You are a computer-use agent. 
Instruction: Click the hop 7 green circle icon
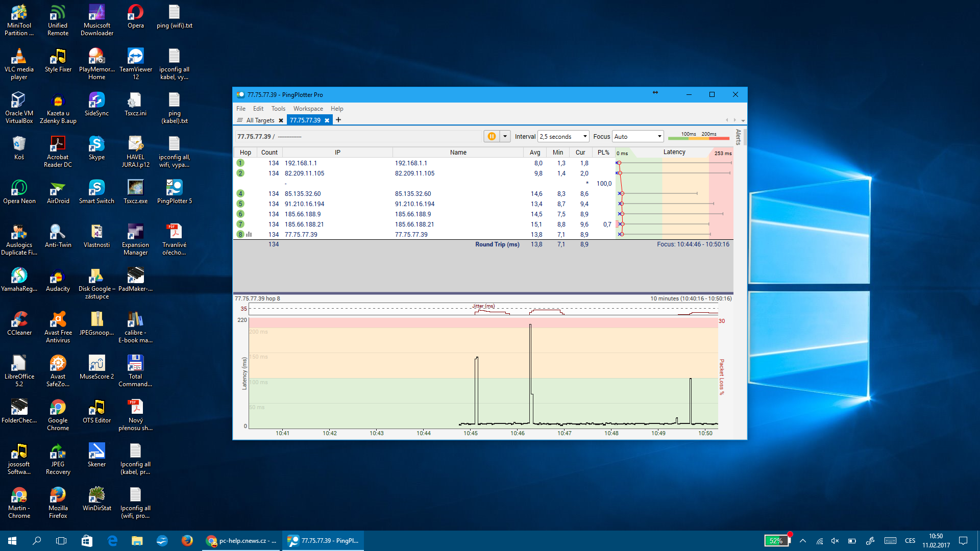click(240, 224)
